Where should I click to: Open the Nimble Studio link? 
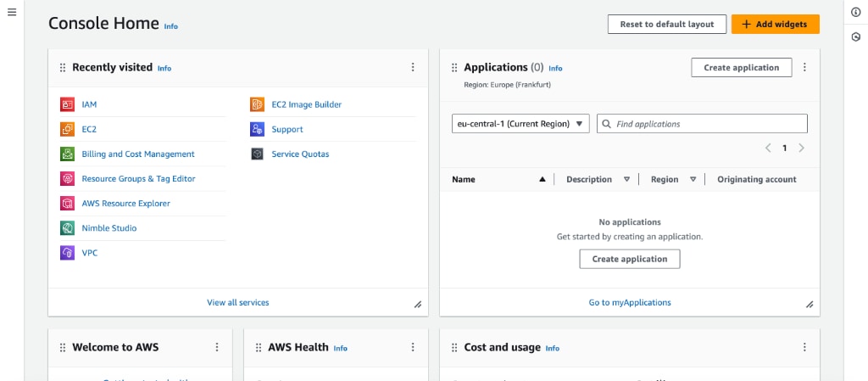109,227
